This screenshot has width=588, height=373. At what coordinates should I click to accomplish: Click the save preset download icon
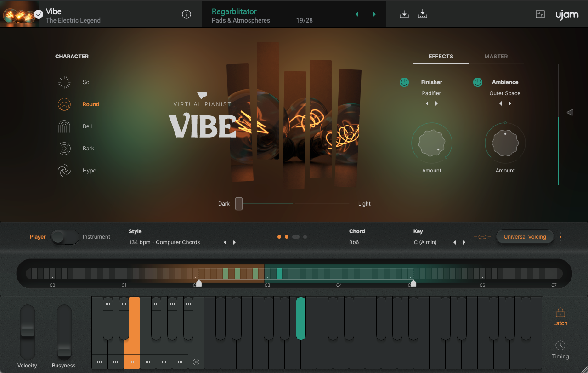click(x=404, y=14)
